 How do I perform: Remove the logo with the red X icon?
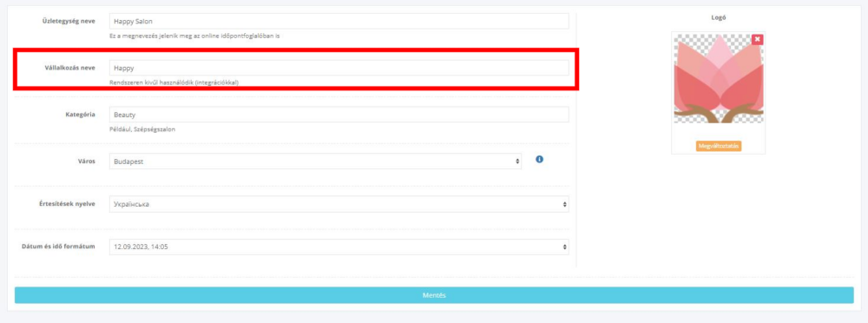[757, 39]
